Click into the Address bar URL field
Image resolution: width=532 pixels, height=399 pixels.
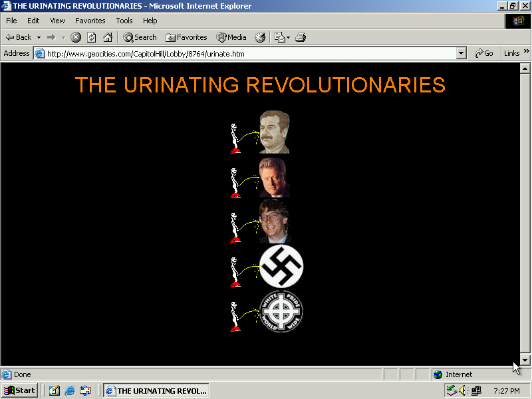[251, 54]
